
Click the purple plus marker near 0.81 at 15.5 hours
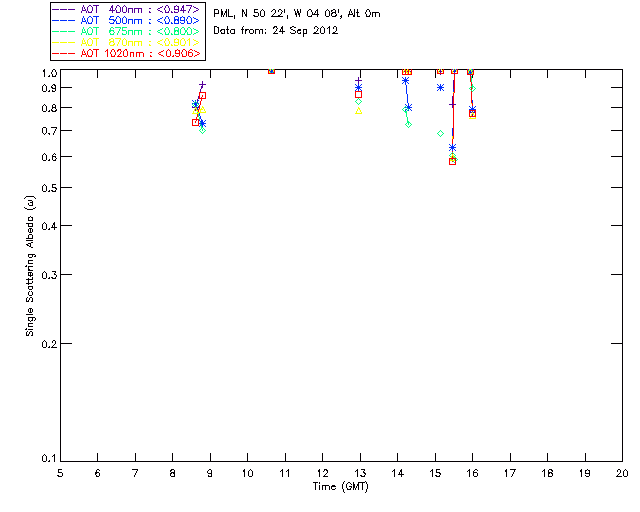click(x=452, y=105)
